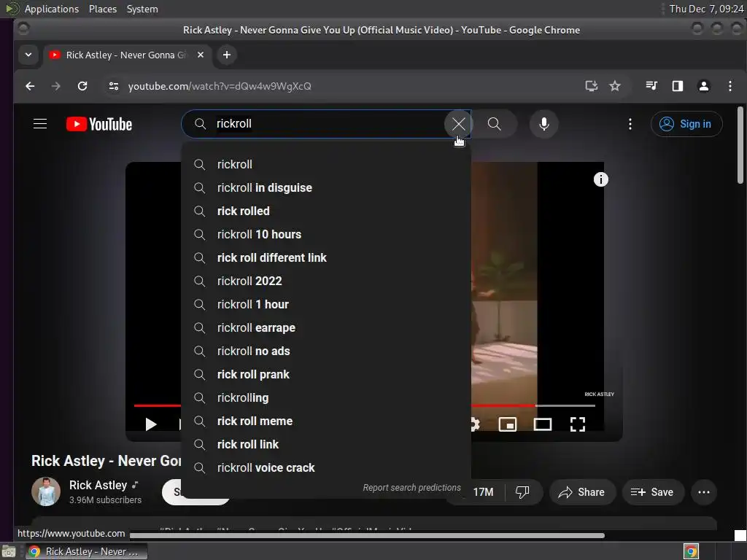
Task: Show video info card icon
Action: 601,179
